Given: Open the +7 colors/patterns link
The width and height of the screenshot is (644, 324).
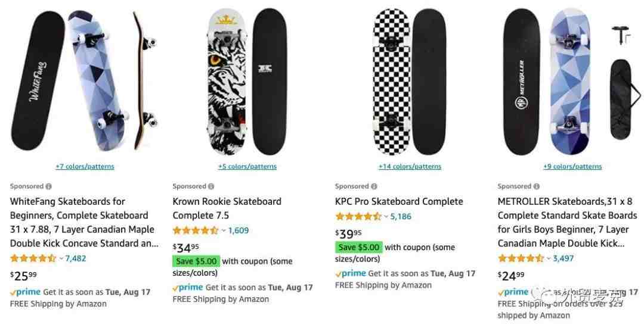Looking at the screenshot, I should tap(85, 167).
